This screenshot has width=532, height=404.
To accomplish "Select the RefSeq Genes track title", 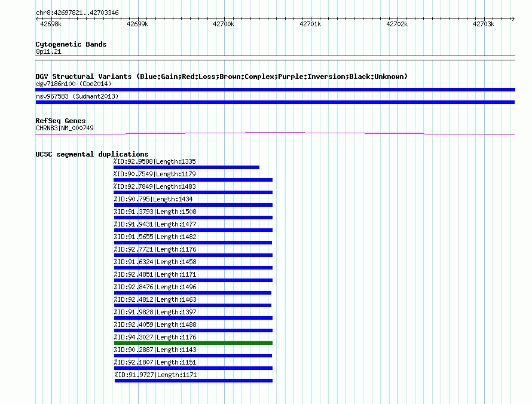I will [x=60, y=121].
